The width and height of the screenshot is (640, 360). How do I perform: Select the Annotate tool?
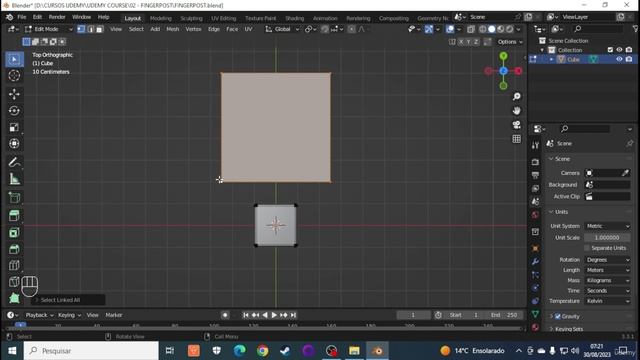point(14,162)
